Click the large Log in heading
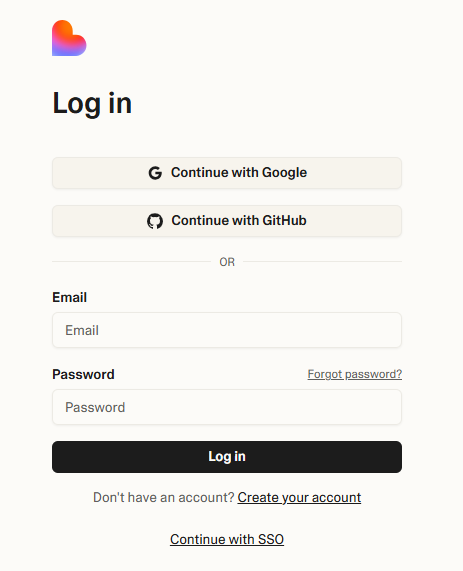The image size is (463, 571). tap(92, 103)
